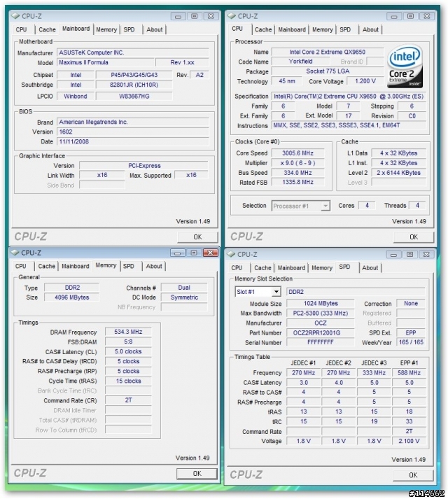
Task: Click LPCIO chip W83667HG
Action: pos(134,96)
